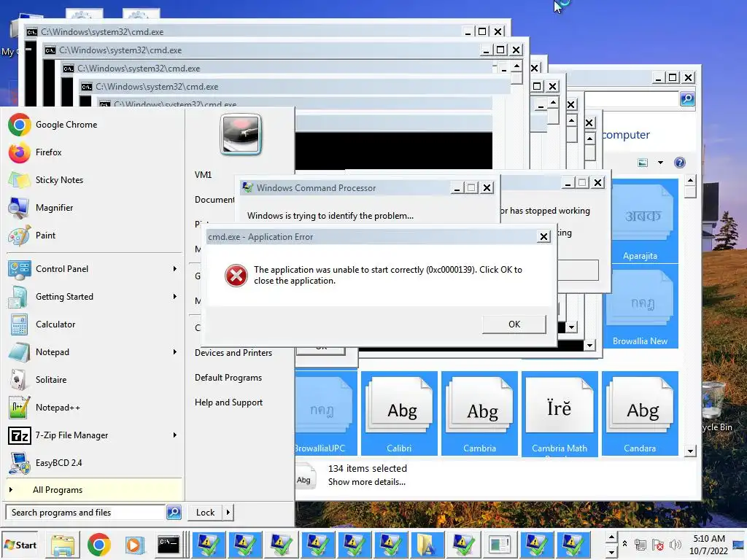Image resolution: width=747 pixels, height=560 pixels.
Task: Select the Cambria font thumbnail
Action: coord(480,413)
